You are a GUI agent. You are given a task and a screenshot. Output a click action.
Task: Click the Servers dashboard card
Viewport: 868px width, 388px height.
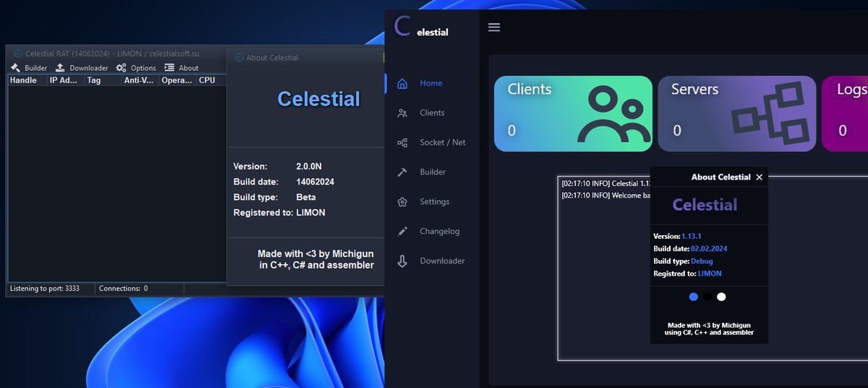tap(737, 114)
